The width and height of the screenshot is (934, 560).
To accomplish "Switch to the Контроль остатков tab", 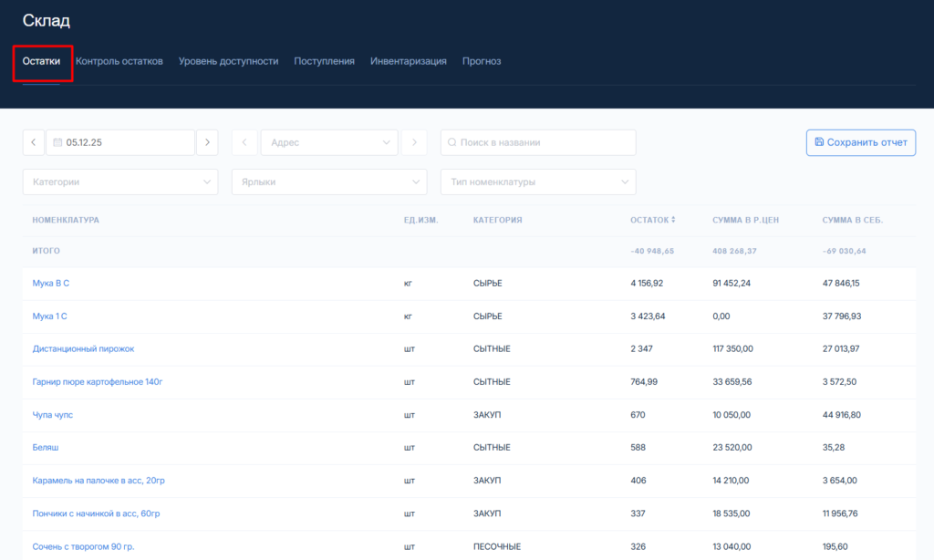I will [119, 61].
